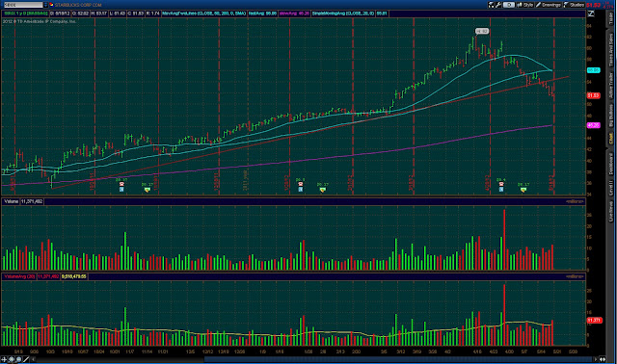Open the D timeframe selector button

(508, 5)
